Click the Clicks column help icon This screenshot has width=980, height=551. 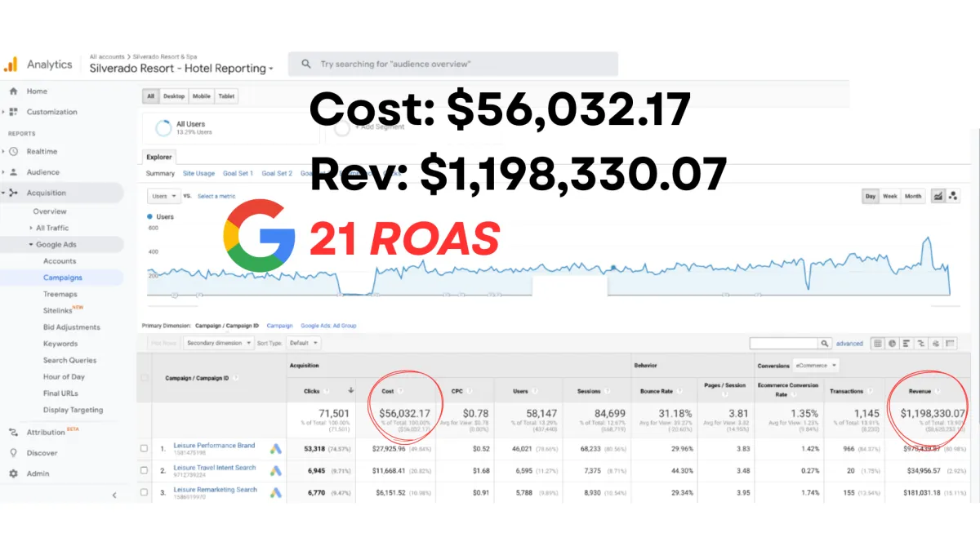(x=327, y=391)
